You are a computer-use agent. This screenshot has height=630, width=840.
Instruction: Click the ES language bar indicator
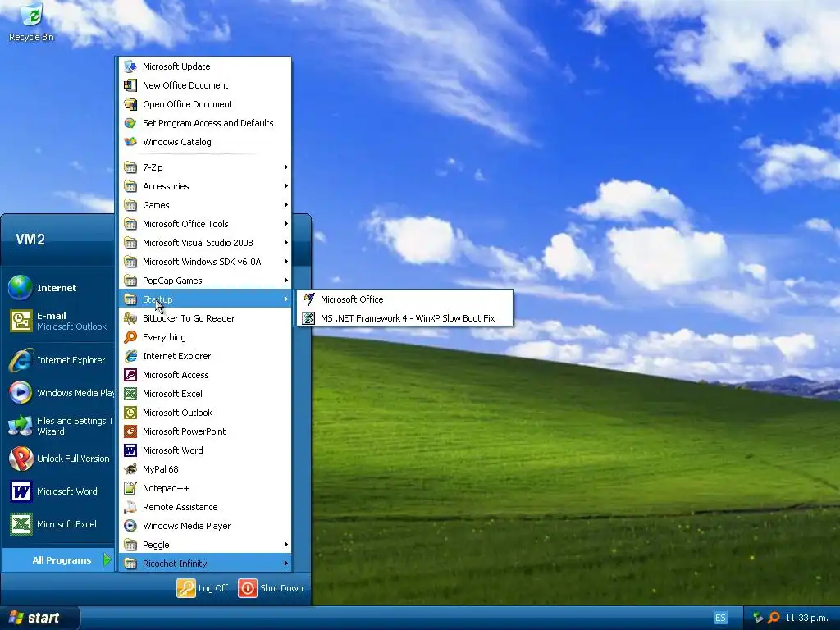click(720, 618)
